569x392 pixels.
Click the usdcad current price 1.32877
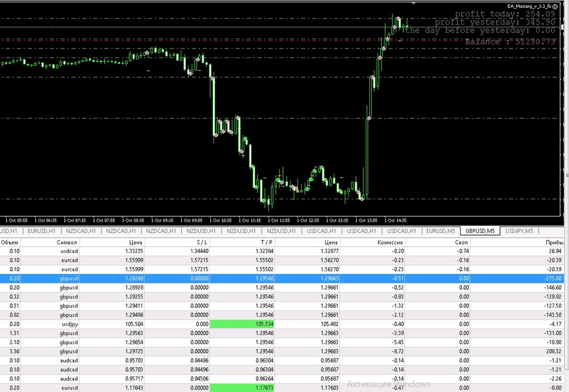[330, 251]
